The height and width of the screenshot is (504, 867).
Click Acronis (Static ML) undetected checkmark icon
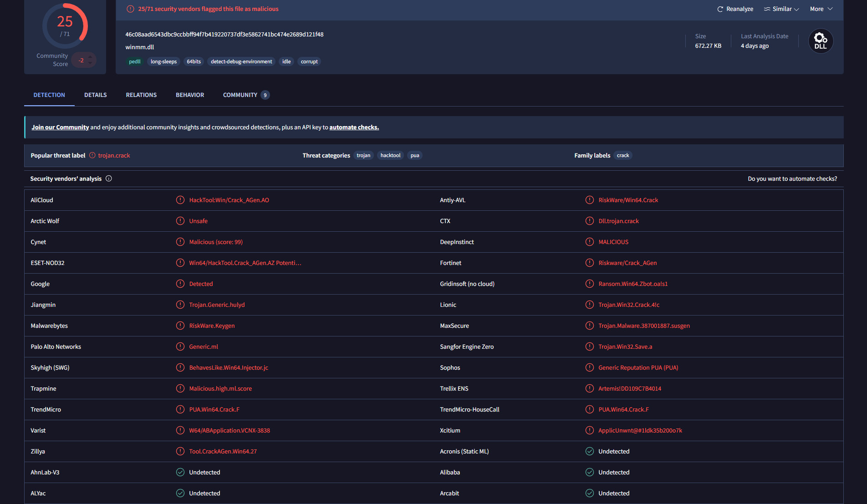[590, 451]
